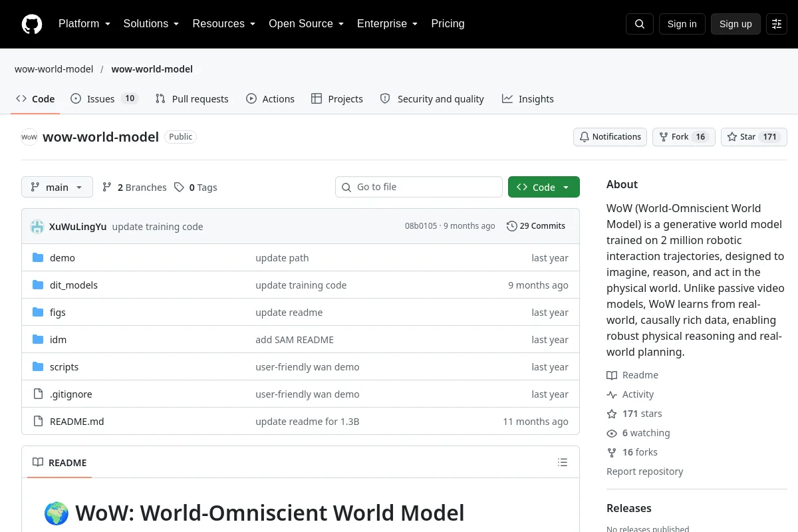This screenshot has height=532, width=798.
Task: Open the .gitignore file name
Action: tap(71, 394)
